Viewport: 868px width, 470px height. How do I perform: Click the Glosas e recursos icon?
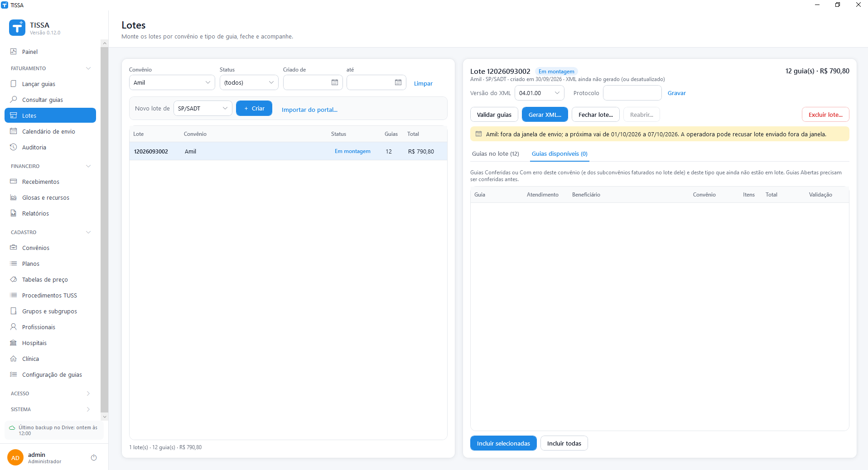(14, 197)
